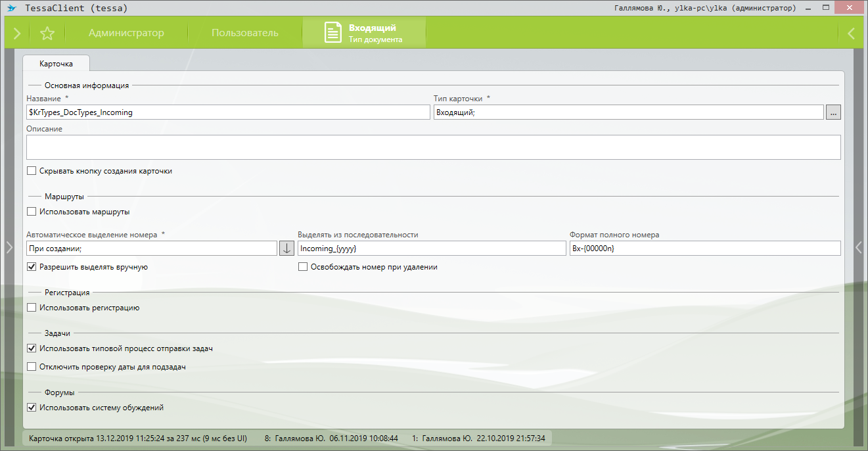
Task: Enable Освобождать номер при удалении
Action: pyautogui.click(x=303, y=267)
